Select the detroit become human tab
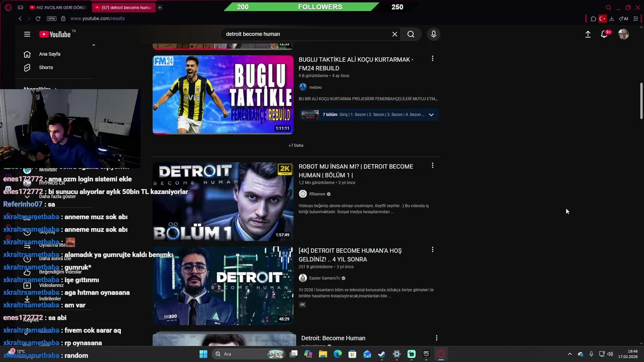This screenshot has width=644, height=362. click(123, 8)
